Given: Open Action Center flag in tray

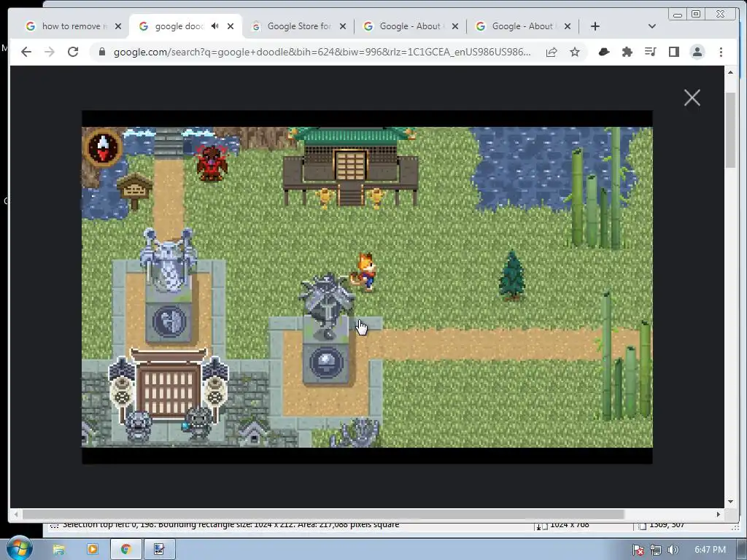Looking at the screenshot, I should pyautogui.click(x=638, y=550).
